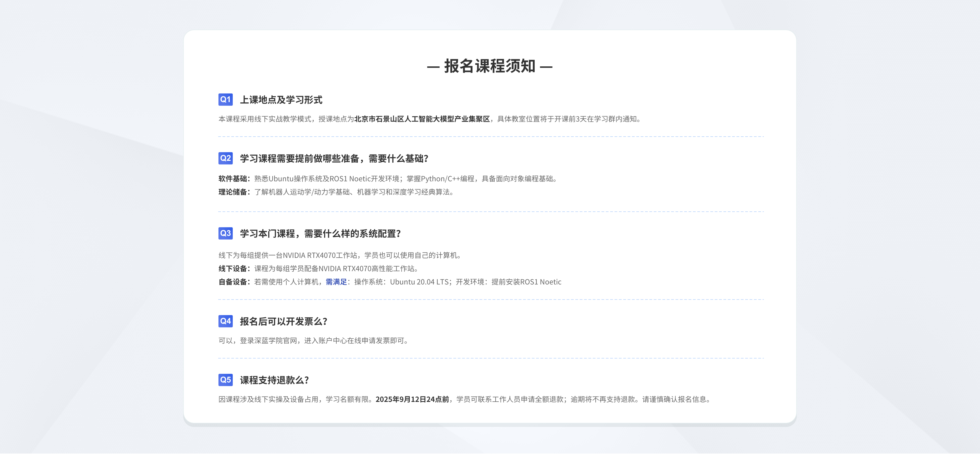Click heading 课程支持退款么
This screenshot has width=980, height=454.
(x=272, y=380)
